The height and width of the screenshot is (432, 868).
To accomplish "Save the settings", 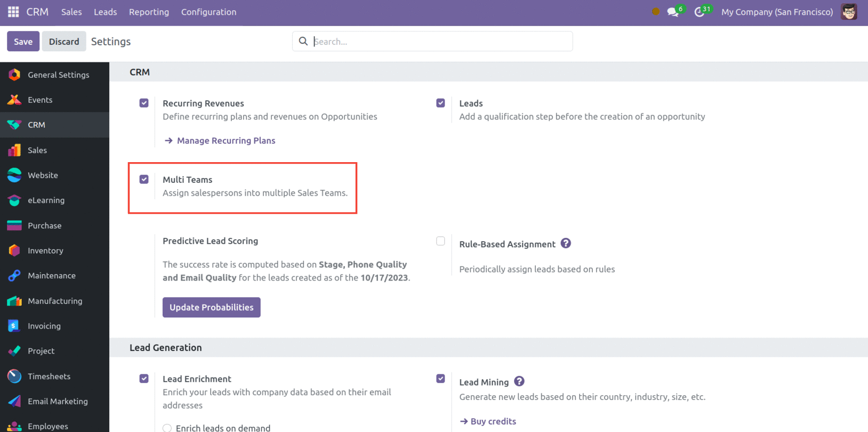I will pyautogui.click(x=23, y=41).
